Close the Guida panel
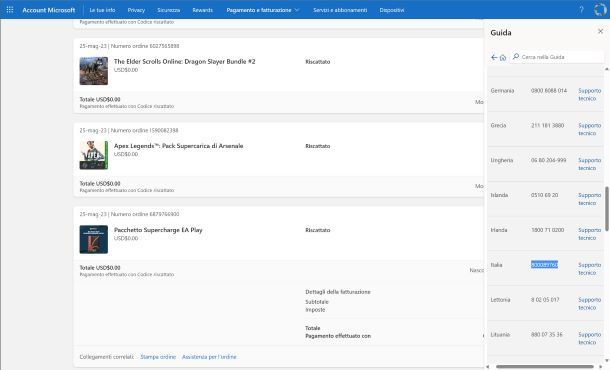Viewport: 610px width, 370px height. (600, 31)
